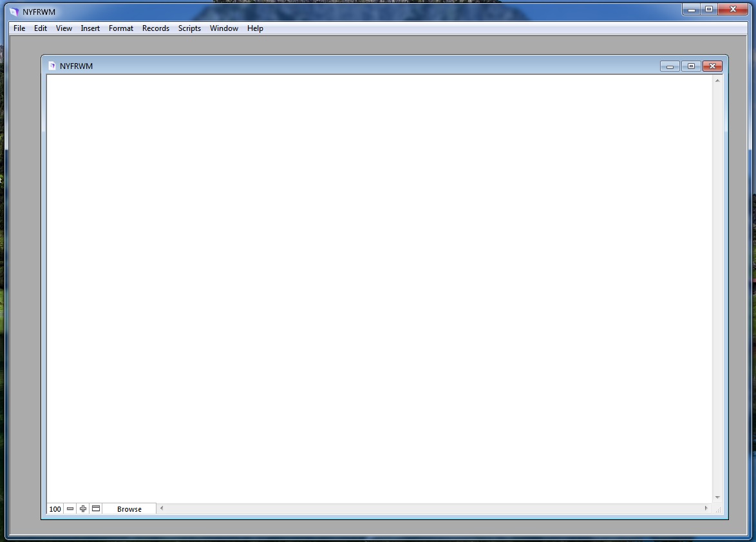
Task: Click the outer application window's title icon
Action: (14, 12)
